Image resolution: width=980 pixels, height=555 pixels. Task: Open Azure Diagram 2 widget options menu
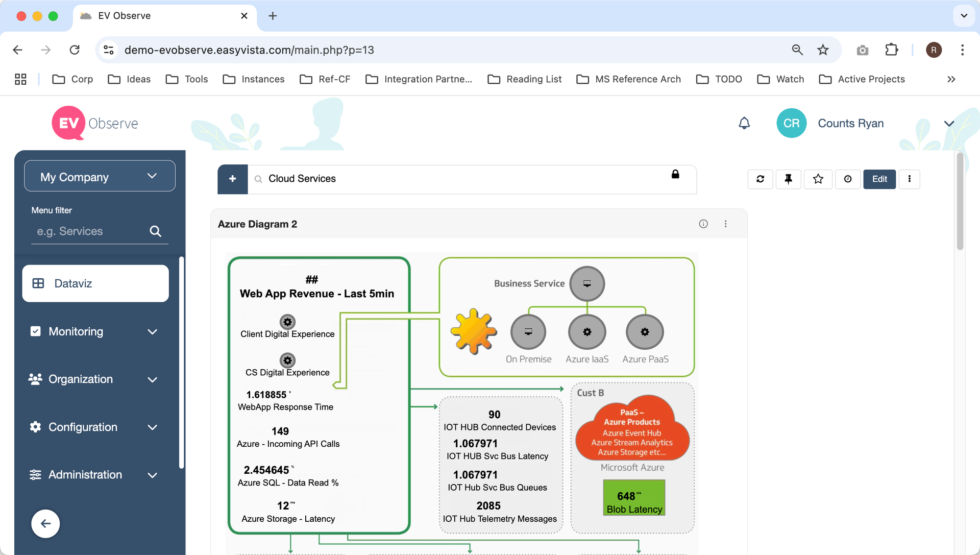[725, 224]
